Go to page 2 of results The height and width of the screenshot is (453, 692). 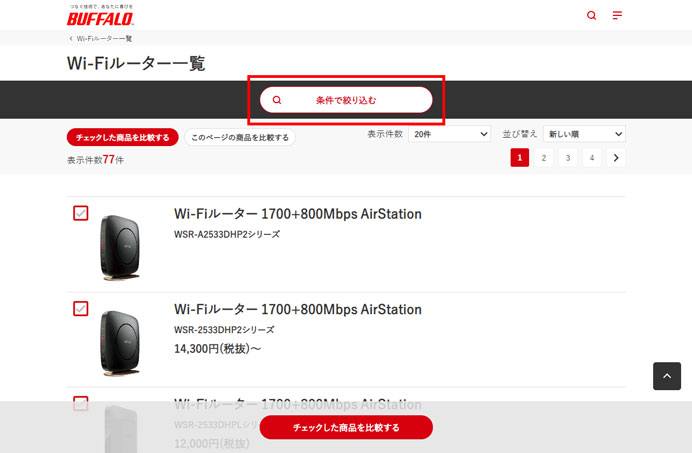[543, 158]
